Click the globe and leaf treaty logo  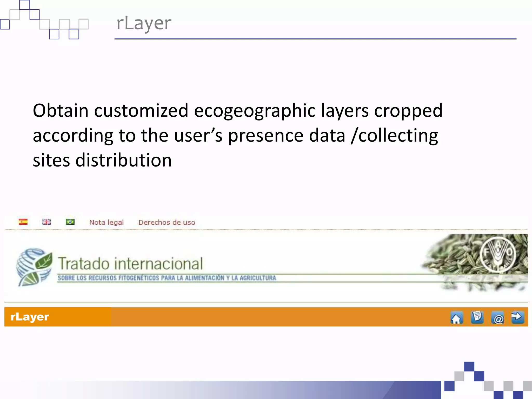[x=34, y=267]
